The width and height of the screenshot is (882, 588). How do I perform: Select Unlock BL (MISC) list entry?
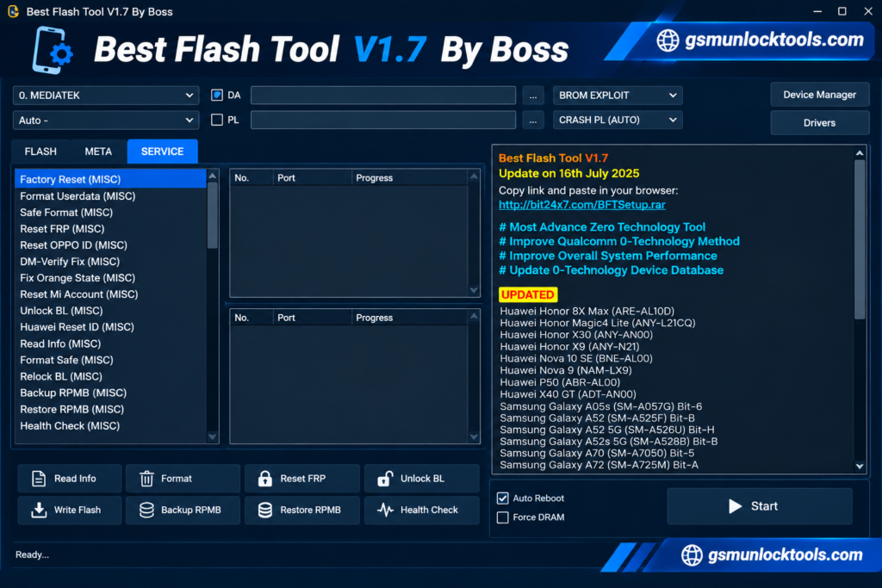pyautogui.click(x=110, y=310)
